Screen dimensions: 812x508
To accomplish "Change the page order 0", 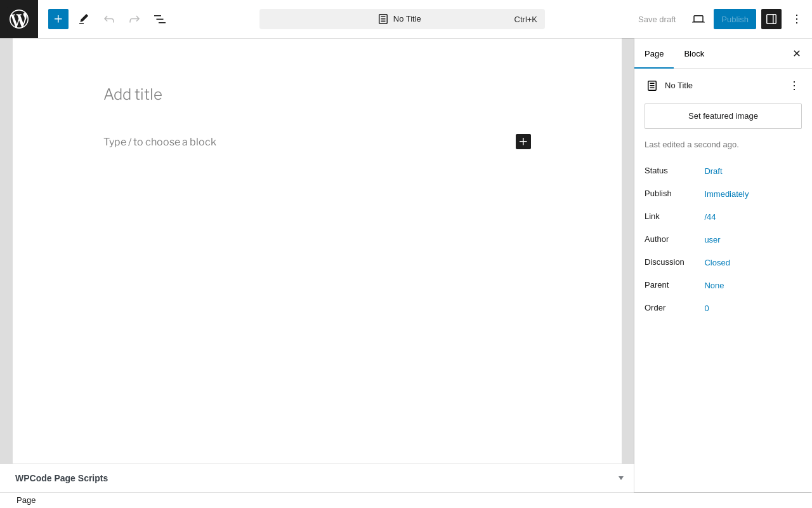I will click(707, 308).
